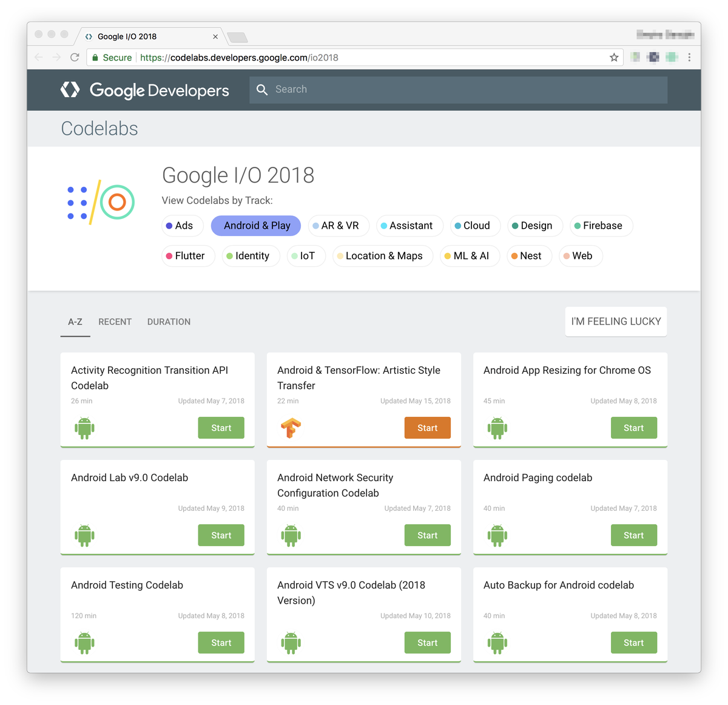Go forward using browser forward arrow
The width and height of the screenshot is (728, 705).
[x=56, y=58]
